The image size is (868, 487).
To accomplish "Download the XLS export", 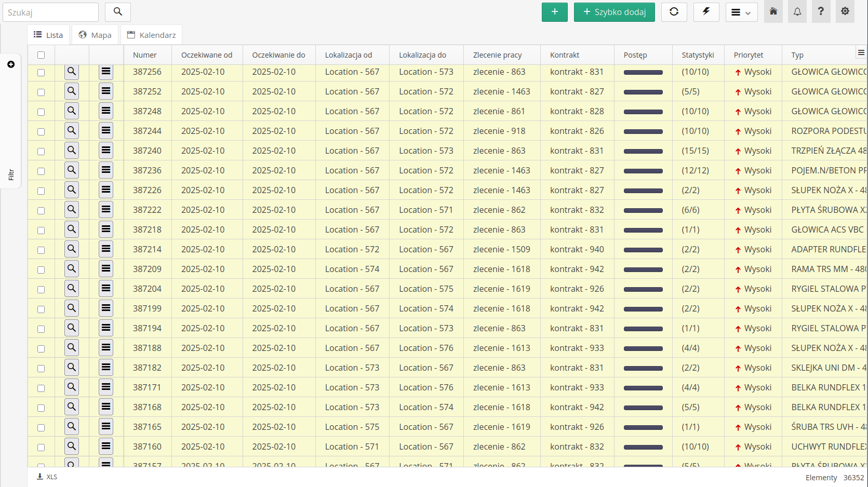I will (x=47, y=477).
